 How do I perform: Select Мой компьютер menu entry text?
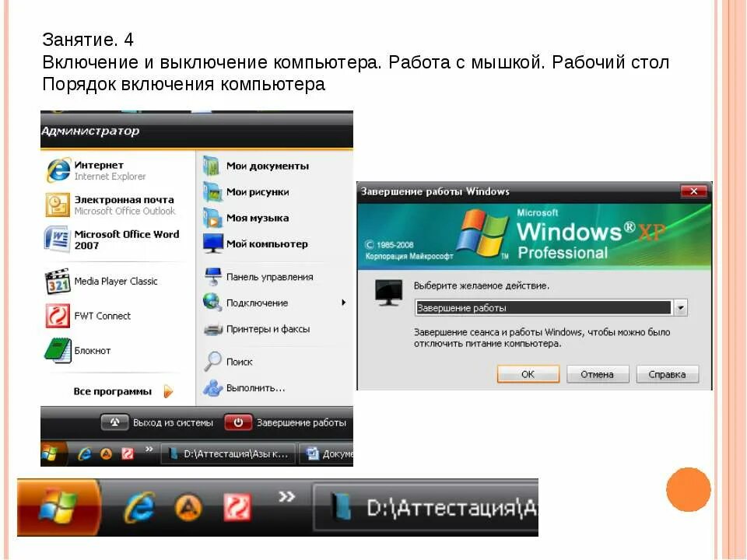point(267,243)
